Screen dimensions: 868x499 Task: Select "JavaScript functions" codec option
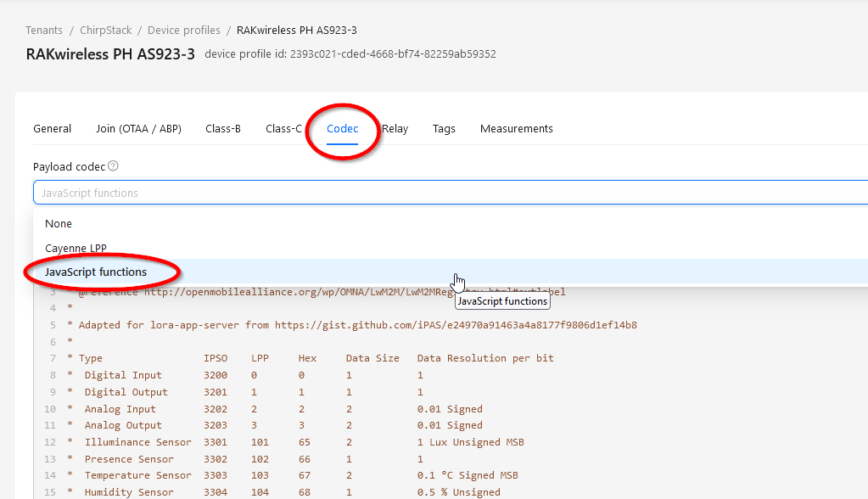click(94, 270)
